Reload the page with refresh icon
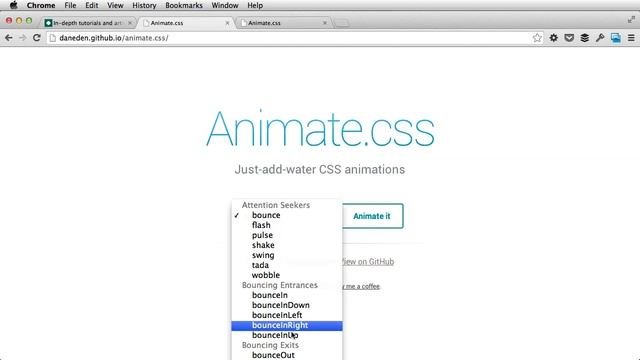Image resolution: width=640 pixels, height=360 pixels. 37,38
